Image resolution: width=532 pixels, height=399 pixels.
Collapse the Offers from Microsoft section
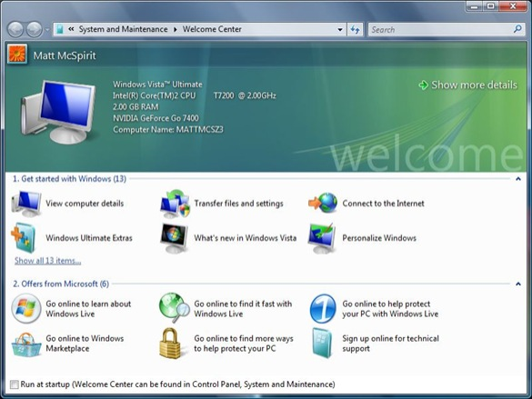[518, 284]
